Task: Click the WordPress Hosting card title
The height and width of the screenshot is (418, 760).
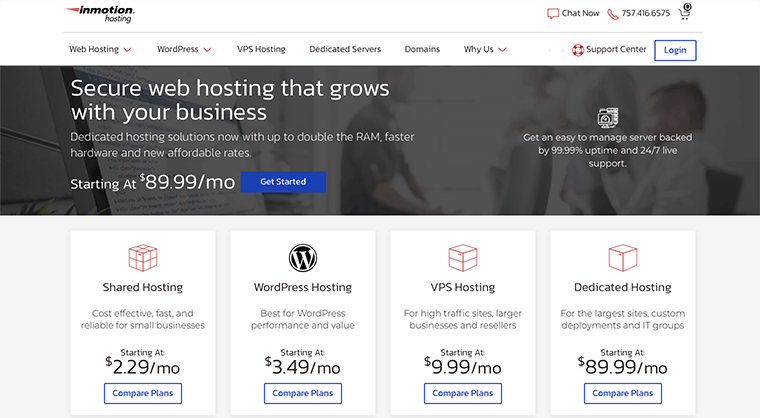Action: click(302, 287)
